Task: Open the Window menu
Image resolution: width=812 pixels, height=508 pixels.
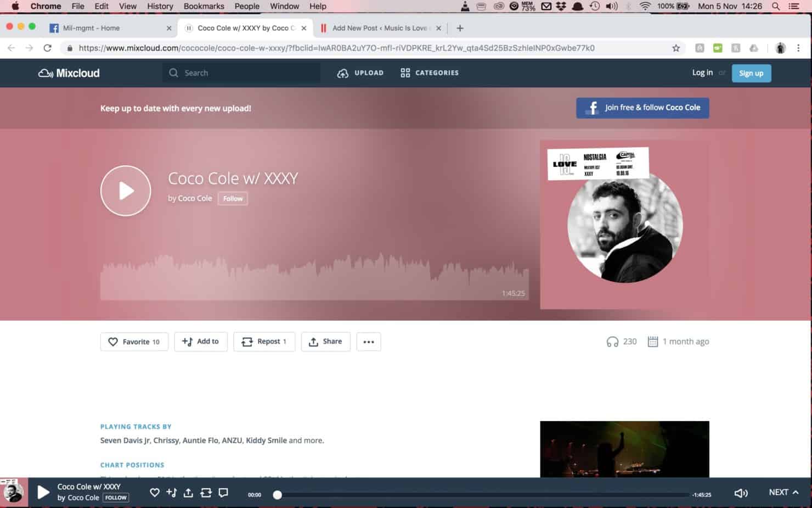Action: pyautogui.click(x=284, y=6)
